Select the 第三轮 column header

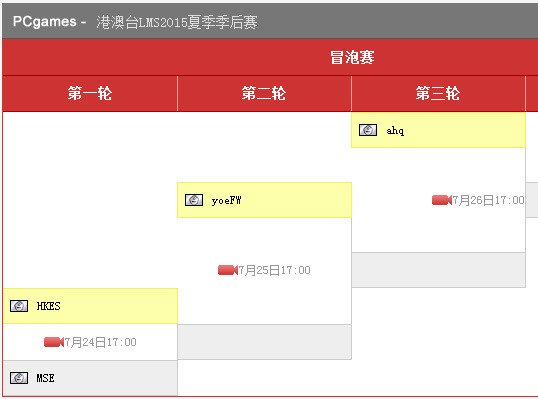click(438, 93)
